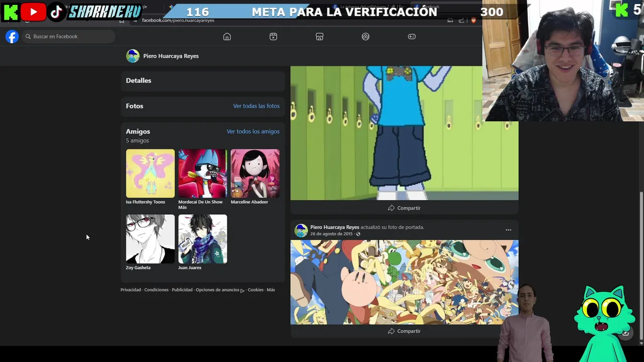Click the Cookies footer link

click(256, 290)
